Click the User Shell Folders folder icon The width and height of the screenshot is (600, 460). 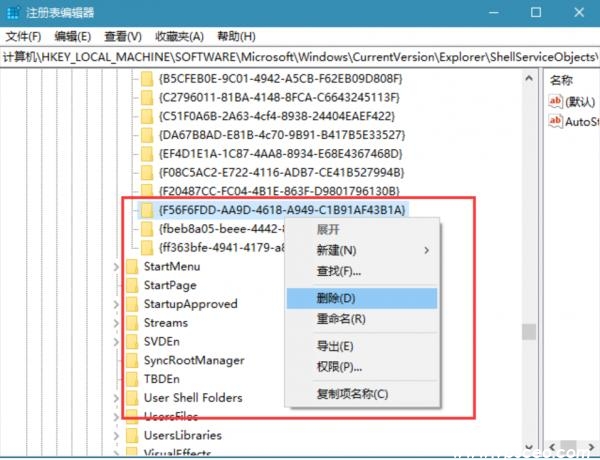coord(132,398)
